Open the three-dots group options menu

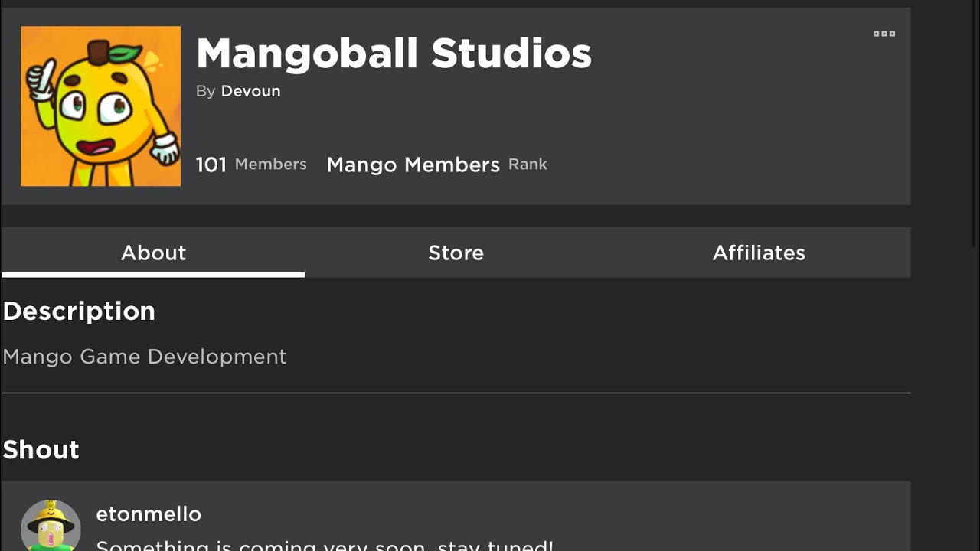click(x=884, y=34)
